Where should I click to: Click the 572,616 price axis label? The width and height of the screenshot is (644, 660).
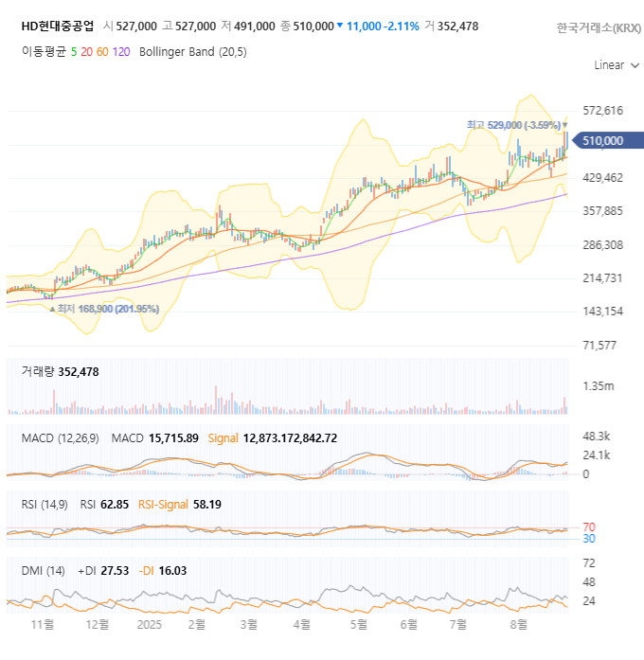click(x=602, y=111)
